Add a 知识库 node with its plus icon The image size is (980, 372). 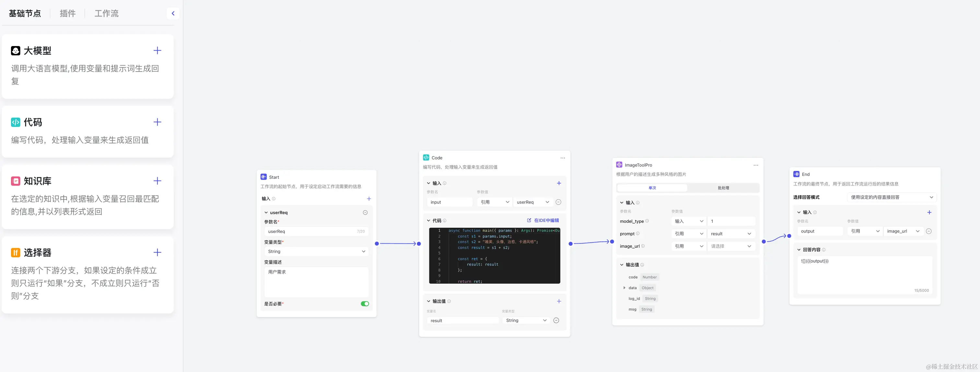(x=157, y=181)
